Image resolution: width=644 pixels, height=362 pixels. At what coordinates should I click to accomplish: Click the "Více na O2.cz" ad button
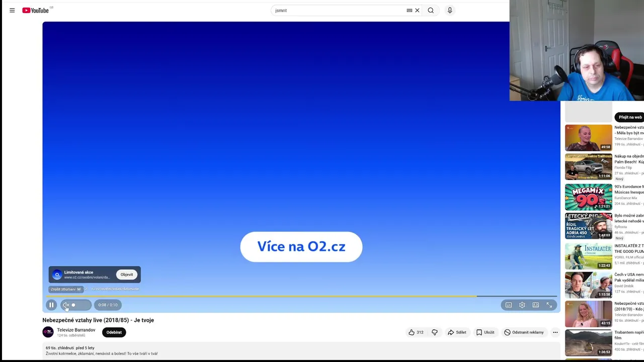point(301,246)
